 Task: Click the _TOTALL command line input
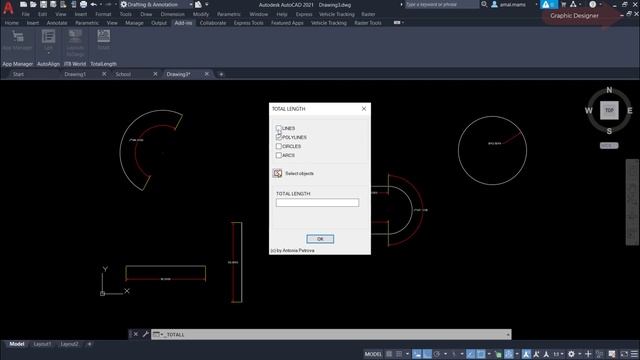click(x=331, y=335)
